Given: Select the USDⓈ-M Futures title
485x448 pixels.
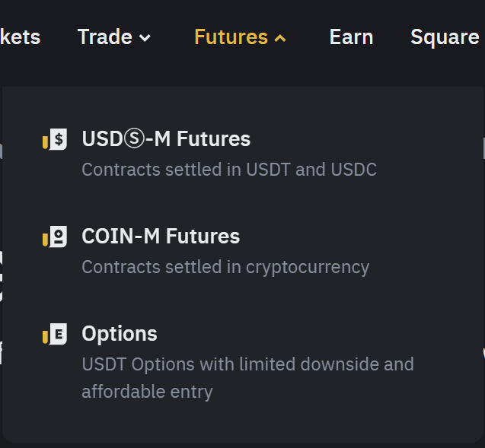Looking at the screenshot, I should (x=166, y=139).
